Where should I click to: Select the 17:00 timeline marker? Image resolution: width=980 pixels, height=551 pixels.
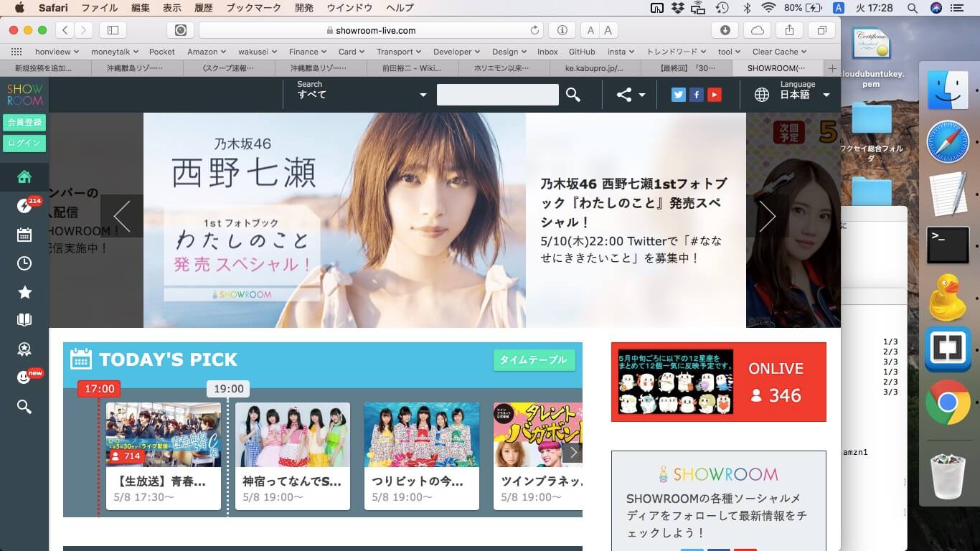coord(99,389)
